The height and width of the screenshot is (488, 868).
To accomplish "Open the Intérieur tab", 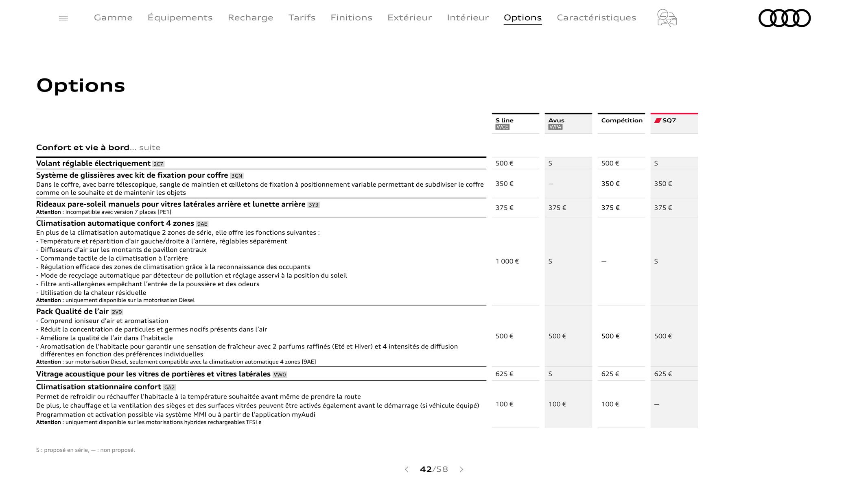I will coord(468,17).
